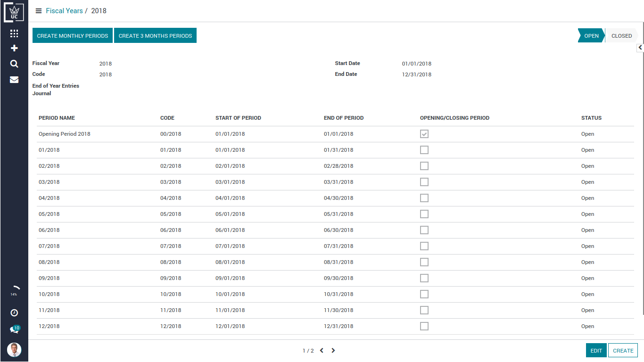Click the clock activities icon
The height and width of the screenshot is (362, 644).
point(14,313)
